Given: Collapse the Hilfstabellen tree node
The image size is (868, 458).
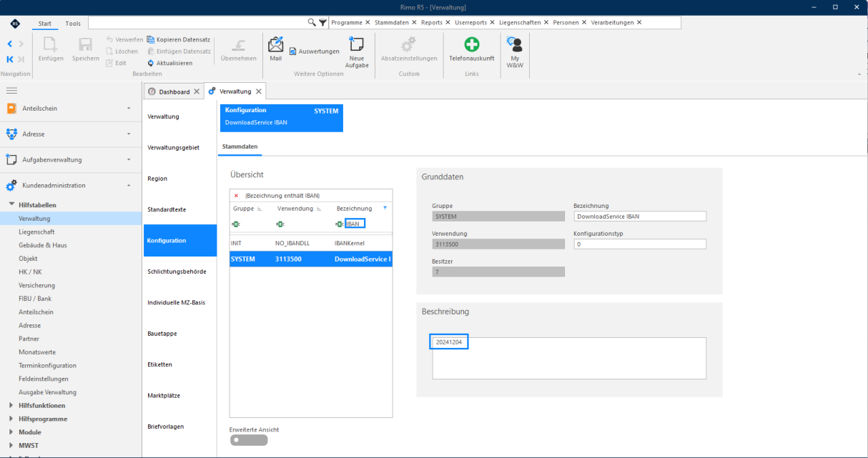Looking at the screenshot, I should 11,205.
